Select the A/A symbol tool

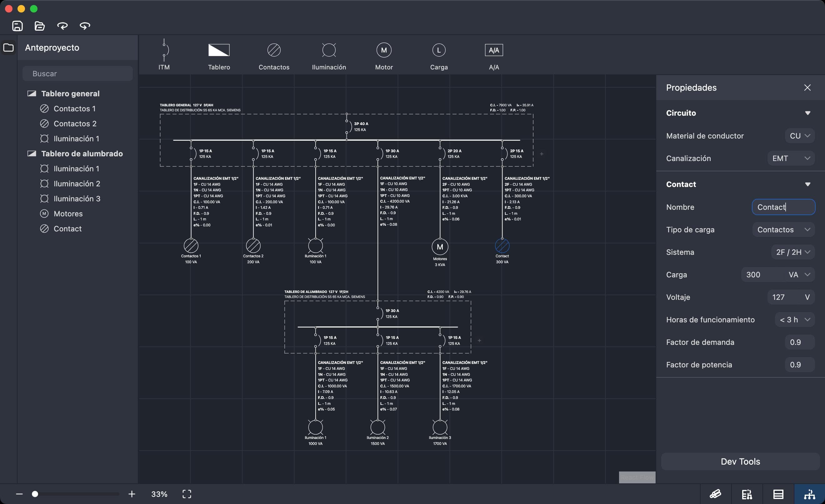494,50
